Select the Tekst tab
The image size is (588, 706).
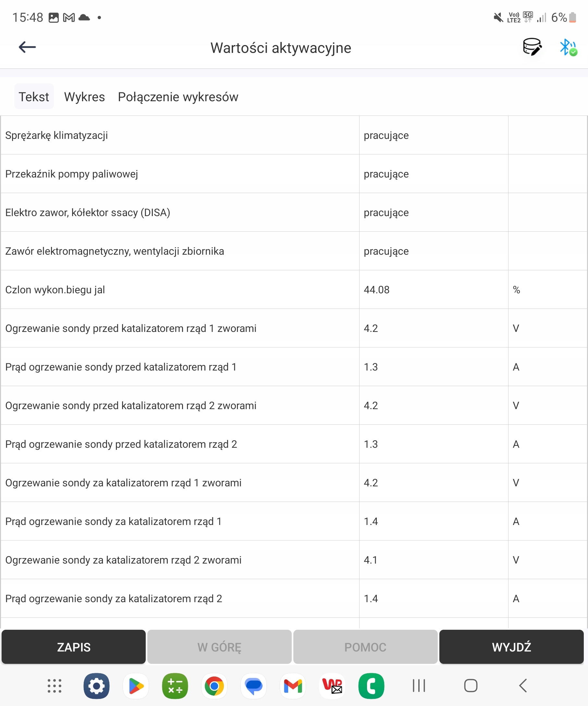pyautogui.click(x=34, y=97)
